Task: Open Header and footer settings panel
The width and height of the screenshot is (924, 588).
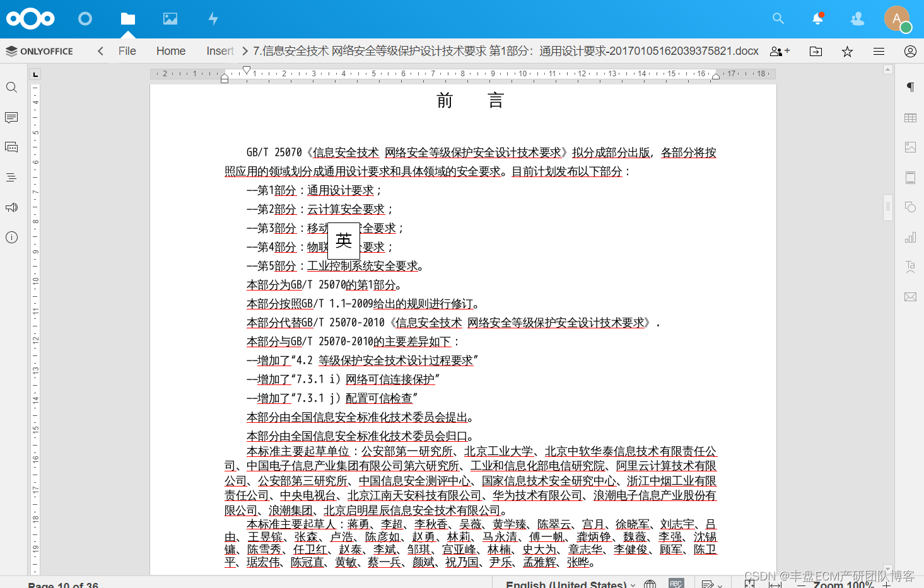Action: (x=910, y=178)
